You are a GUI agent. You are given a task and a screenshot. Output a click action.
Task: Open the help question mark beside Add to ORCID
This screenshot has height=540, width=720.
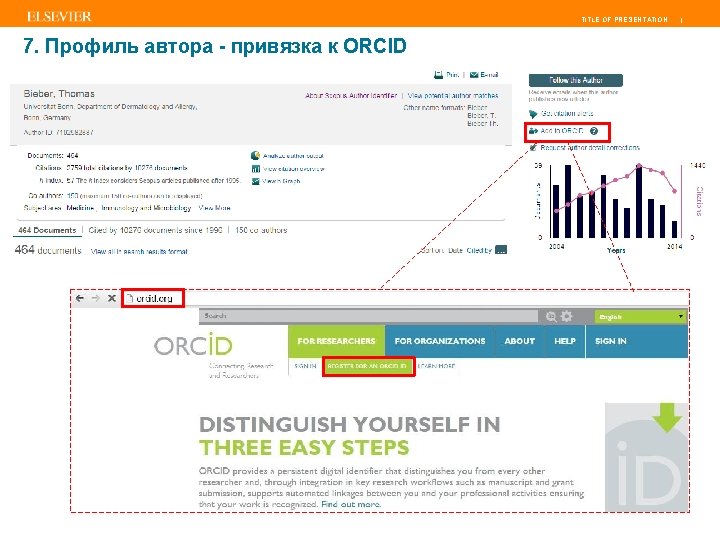(x=594, y=131)
